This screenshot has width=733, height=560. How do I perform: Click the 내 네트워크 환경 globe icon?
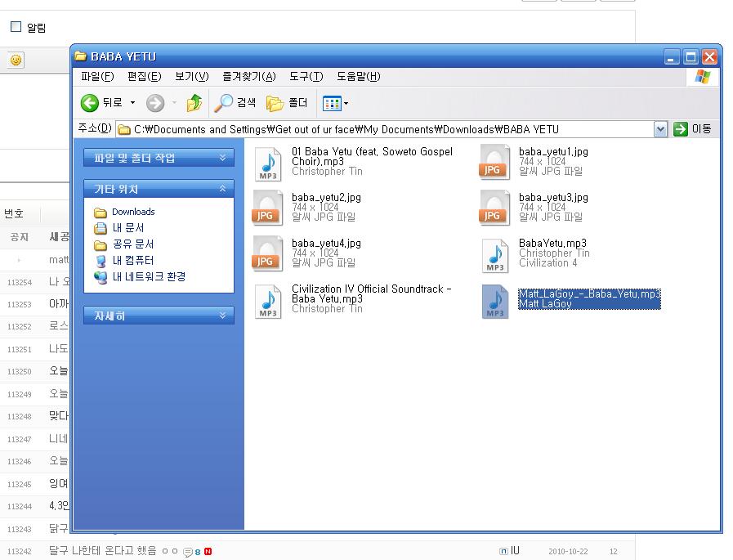(x=100, y=277)
